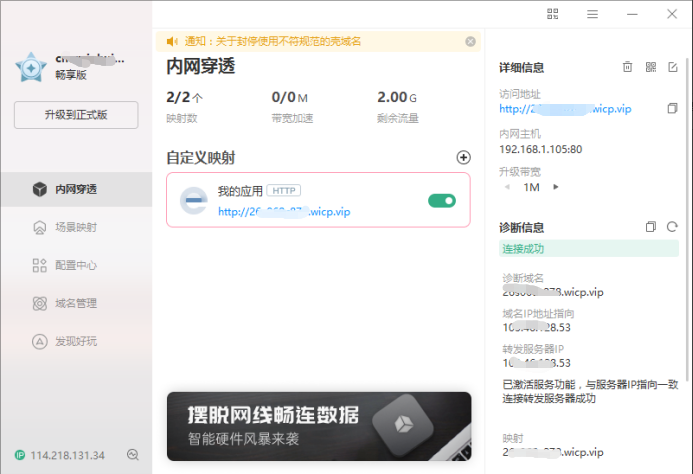Add a new custom mapping
The image size is (693, 474).
click(x=463, y=157)
